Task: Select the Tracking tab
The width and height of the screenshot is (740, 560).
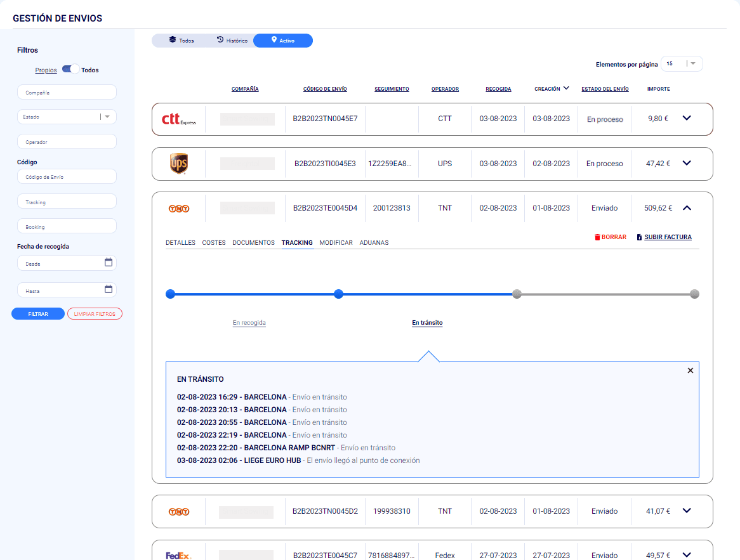Action: (297, 242)
